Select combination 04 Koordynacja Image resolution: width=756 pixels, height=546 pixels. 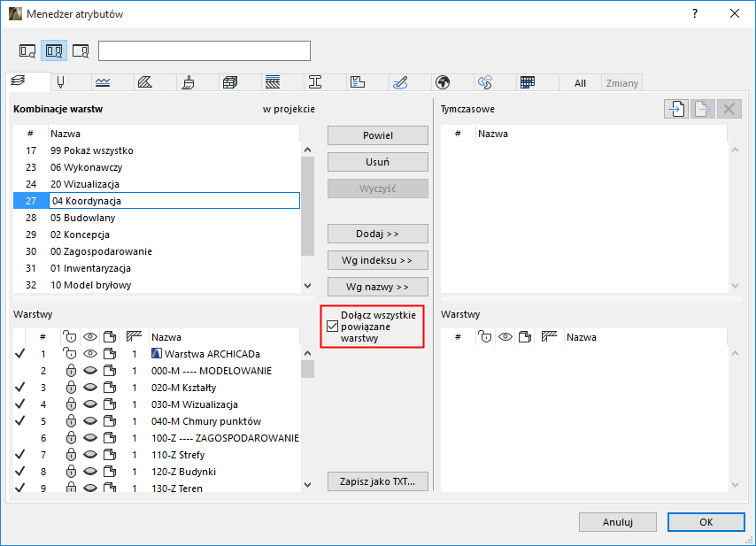(157, 201)
